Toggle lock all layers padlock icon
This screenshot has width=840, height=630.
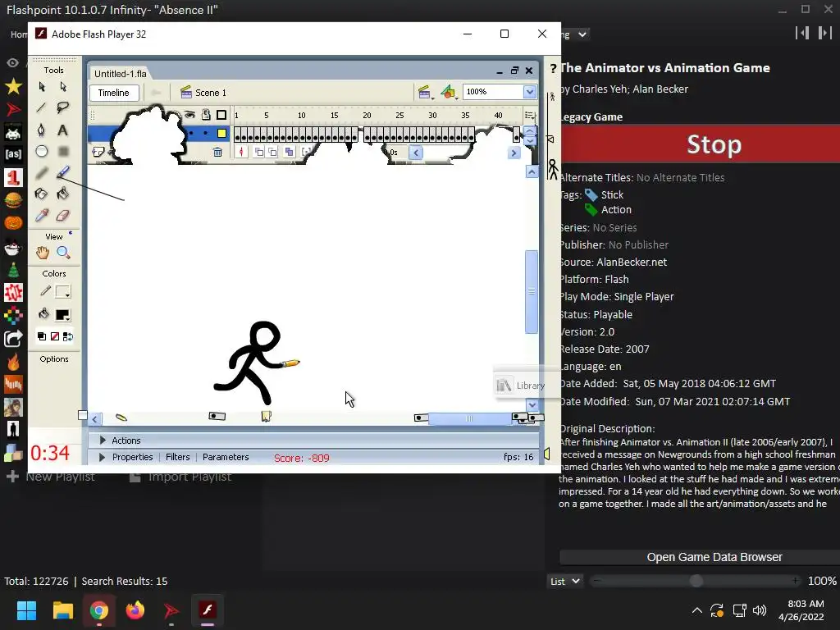coord(206,115)
